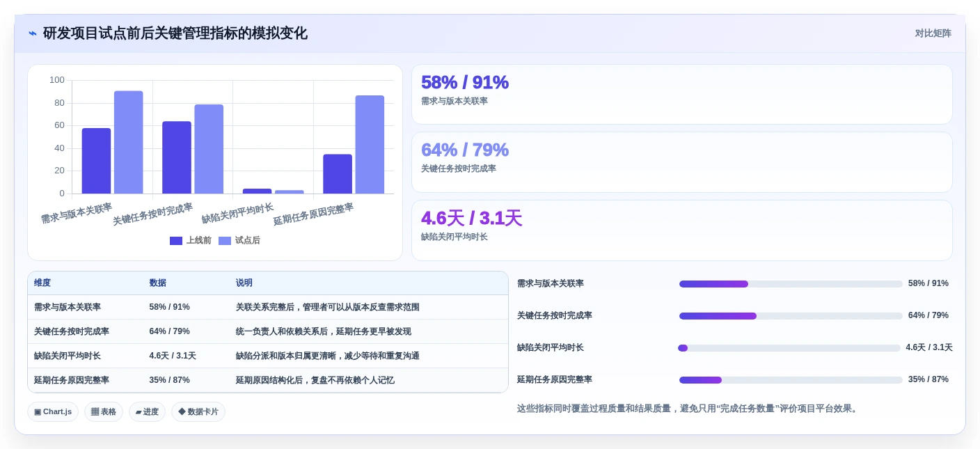Click the 延期任务原因完整率 progress bar
Viewport: 980px width, 449px height.
[x=791, y=380]
